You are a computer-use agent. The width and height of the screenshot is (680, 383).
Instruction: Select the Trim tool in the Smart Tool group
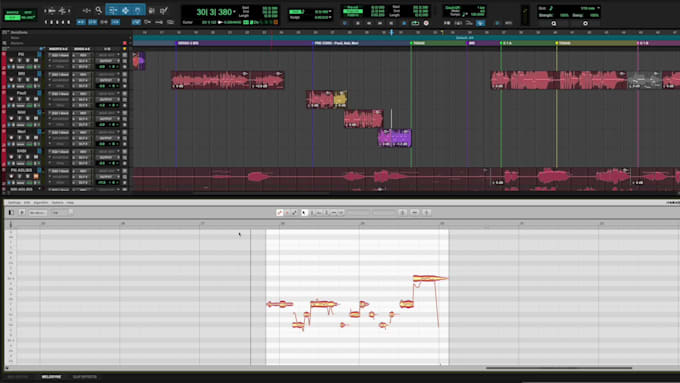pos(113,10)
